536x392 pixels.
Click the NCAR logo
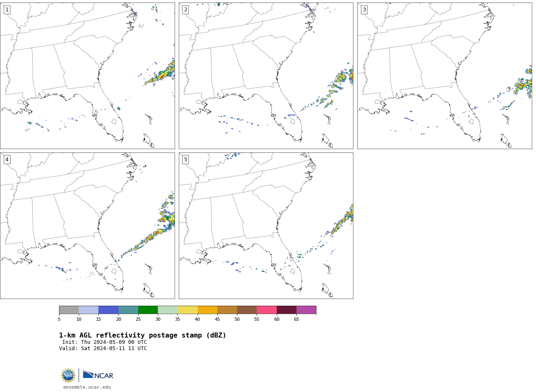tap(98, 375)
